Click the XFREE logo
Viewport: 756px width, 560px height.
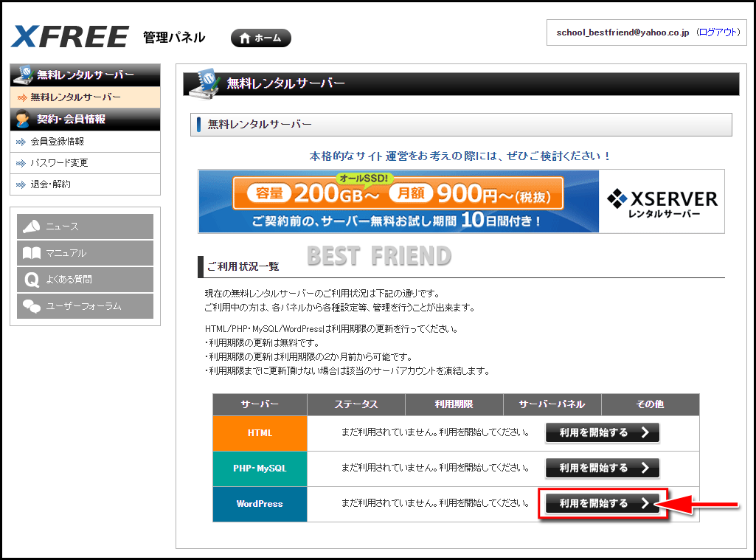click(70, 37)
